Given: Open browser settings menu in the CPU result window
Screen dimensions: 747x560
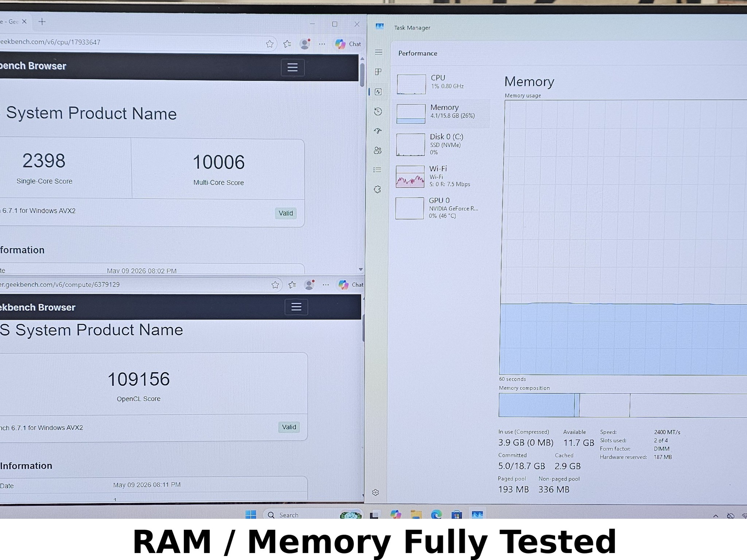Looking at the screenshot, I should pyautogui.click(x=322, y=44).
